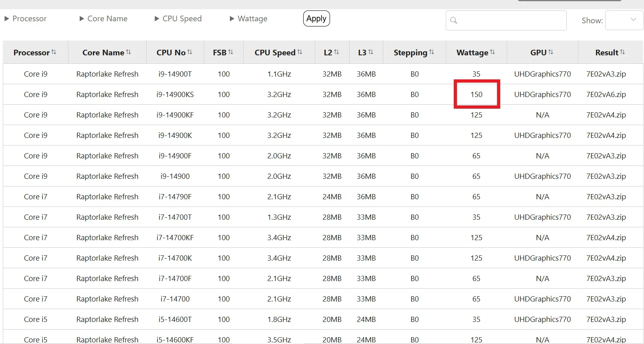Click the 1.1GHz CPU speed cell
Viewport: 644px width, 344px height.
279,74
